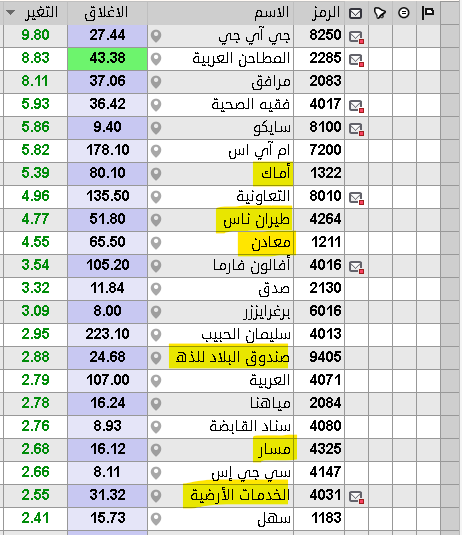Click the location pin beside معادن
This screenshot has width=462, height=535.
[156, 243]
